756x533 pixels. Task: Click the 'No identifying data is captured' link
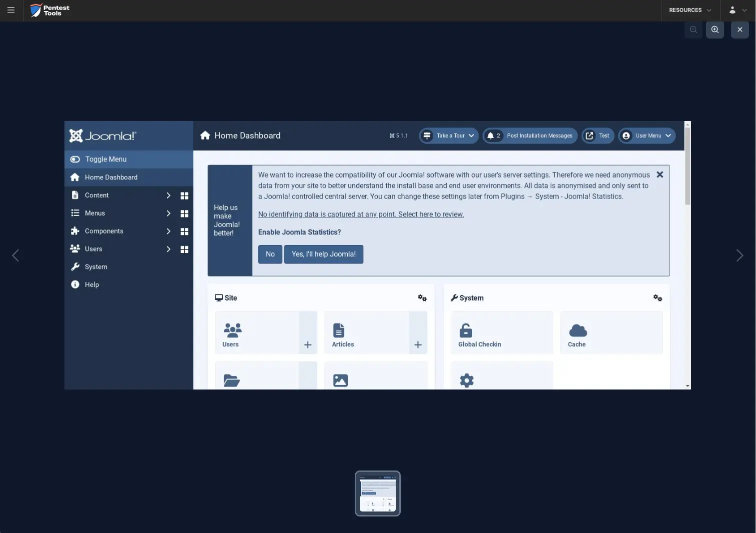coord(361,214)
